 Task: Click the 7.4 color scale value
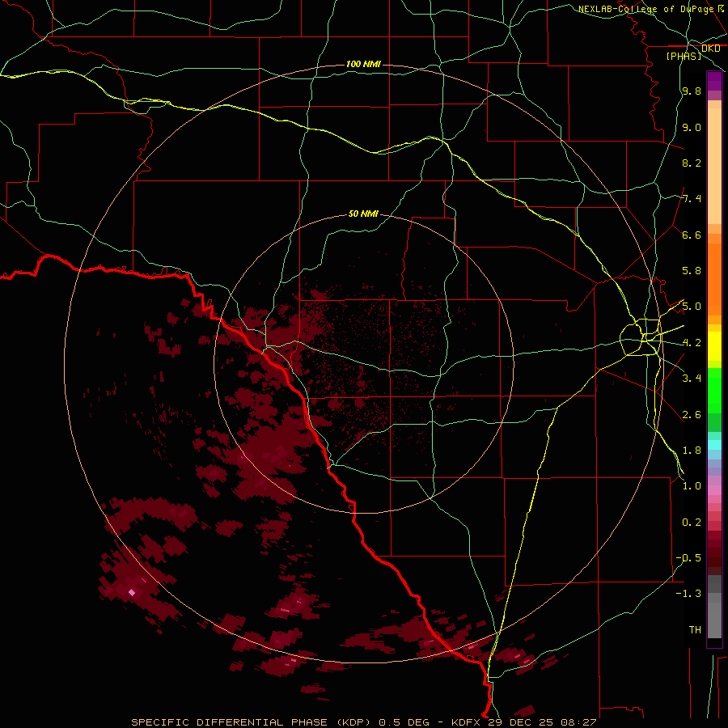tap(692, 199)
